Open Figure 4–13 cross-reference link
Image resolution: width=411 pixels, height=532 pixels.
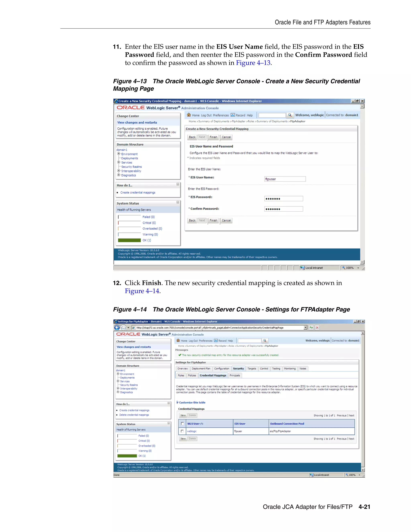pos(253,63)
